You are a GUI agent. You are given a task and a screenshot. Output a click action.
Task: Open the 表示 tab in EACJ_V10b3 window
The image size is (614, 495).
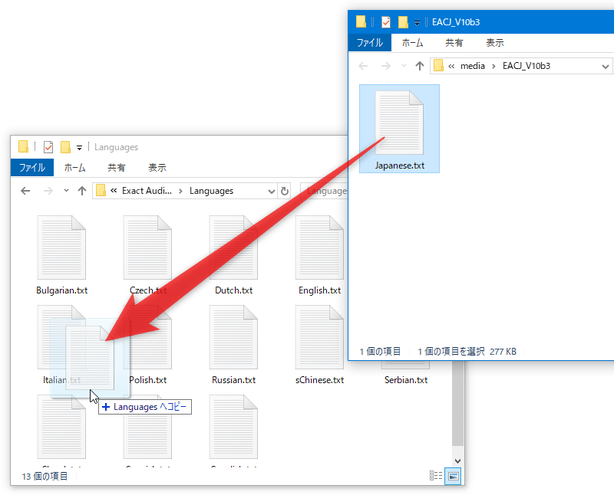click(x=495, y=43)
